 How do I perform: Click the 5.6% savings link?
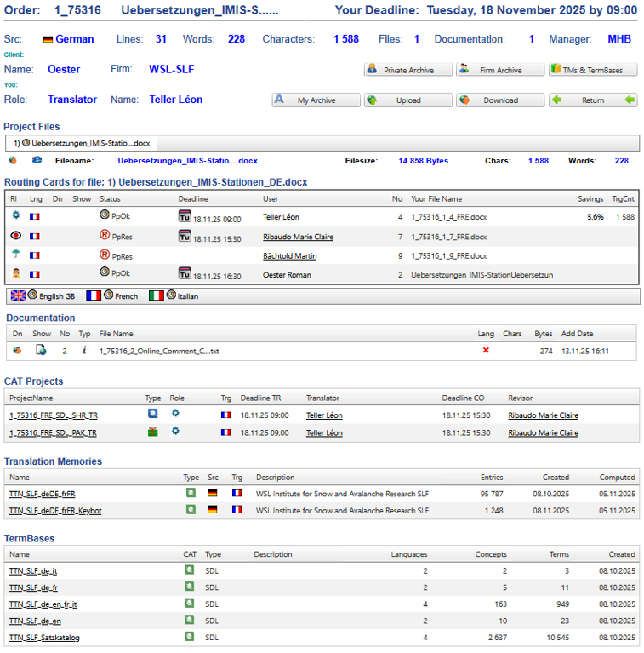[595, 217]
